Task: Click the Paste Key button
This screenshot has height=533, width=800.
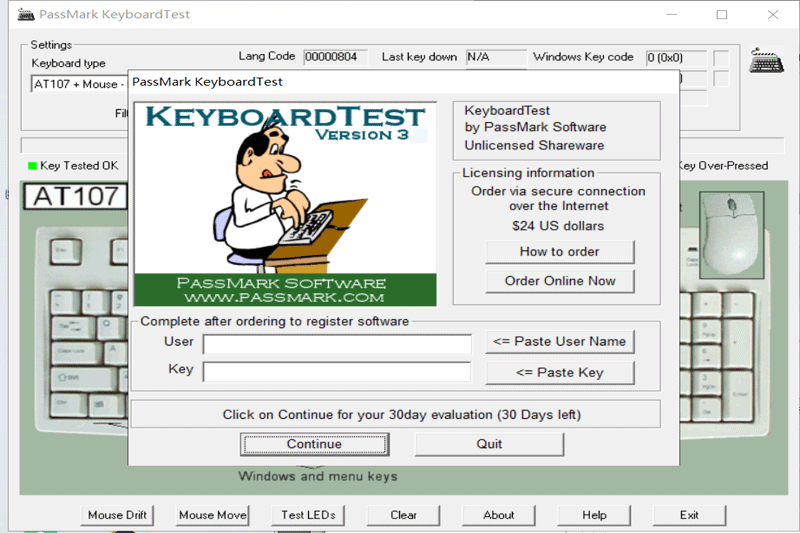Action: 560,373
